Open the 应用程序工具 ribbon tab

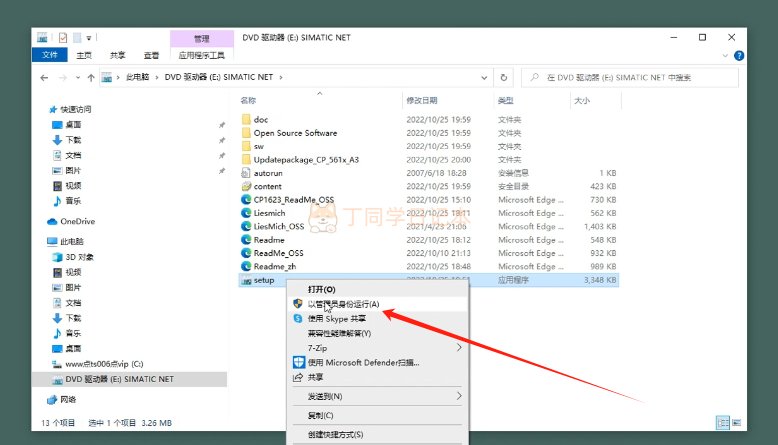pyautogui.click(x=201, y=55)
